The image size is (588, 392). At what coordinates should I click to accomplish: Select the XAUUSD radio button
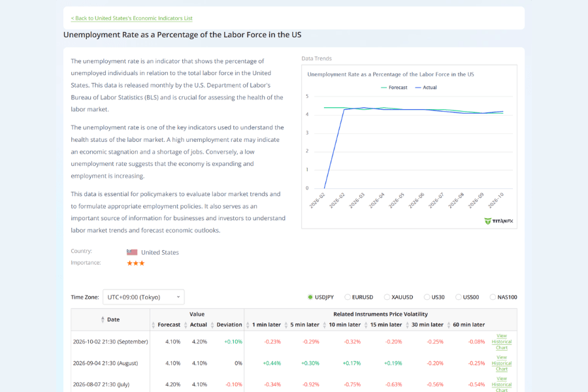pyautogui.click(x=387, y=297)
